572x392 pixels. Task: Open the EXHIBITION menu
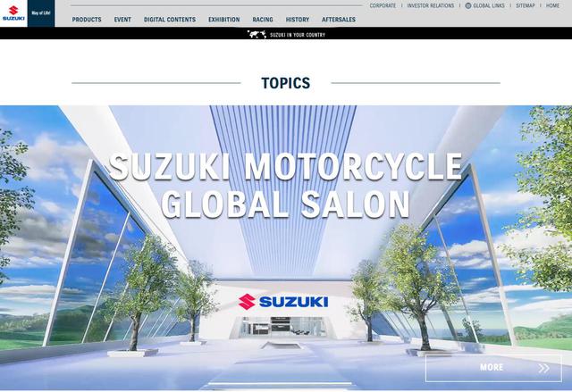pyautogui.click(x=224, y=20)
